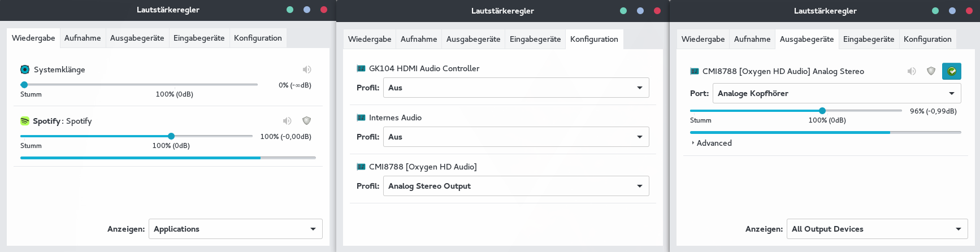Mute the CMI8788 Analog Stereo output
This screenshot has width=980, height=252.
point(912,71)
